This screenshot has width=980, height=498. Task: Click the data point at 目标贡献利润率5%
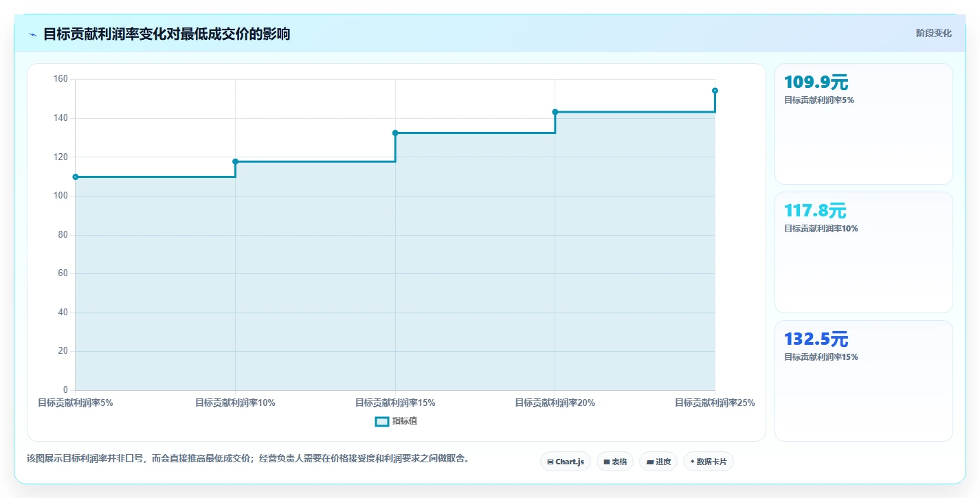point(76,177)
